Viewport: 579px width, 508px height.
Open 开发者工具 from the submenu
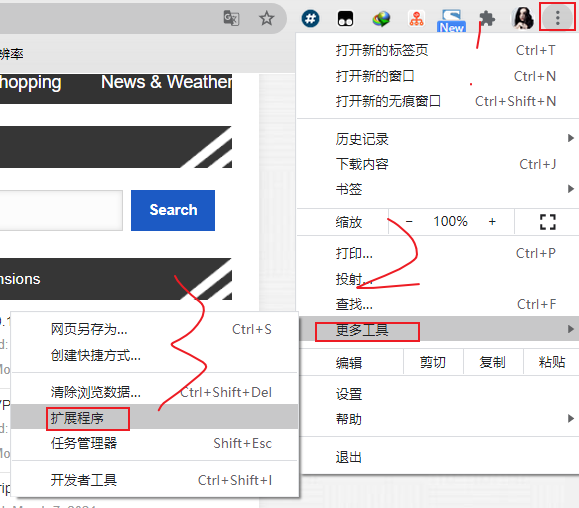click(155, 480)
